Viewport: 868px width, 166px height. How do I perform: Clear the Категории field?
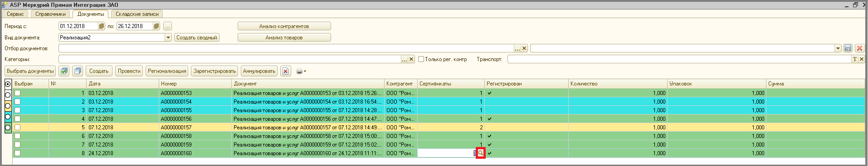(411, 59)
